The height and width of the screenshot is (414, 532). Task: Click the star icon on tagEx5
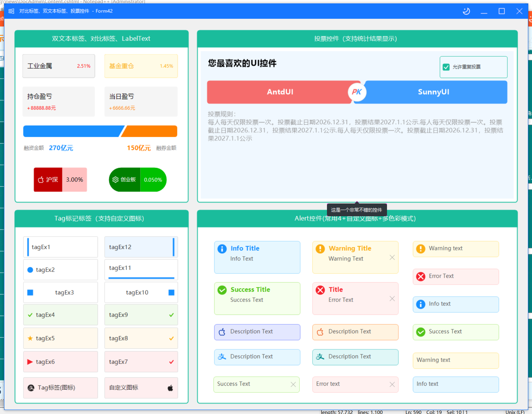(30, 338)
